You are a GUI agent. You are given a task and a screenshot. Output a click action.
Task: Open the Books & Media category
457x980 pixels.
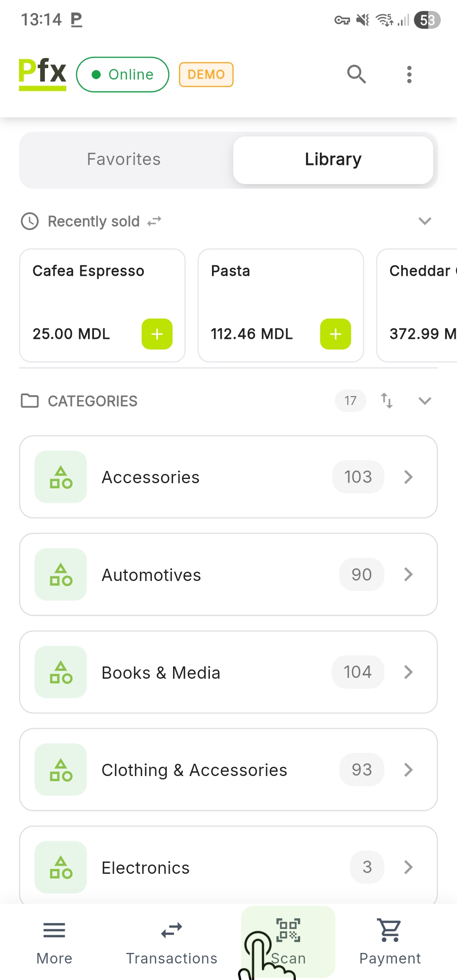coord(228,672)
